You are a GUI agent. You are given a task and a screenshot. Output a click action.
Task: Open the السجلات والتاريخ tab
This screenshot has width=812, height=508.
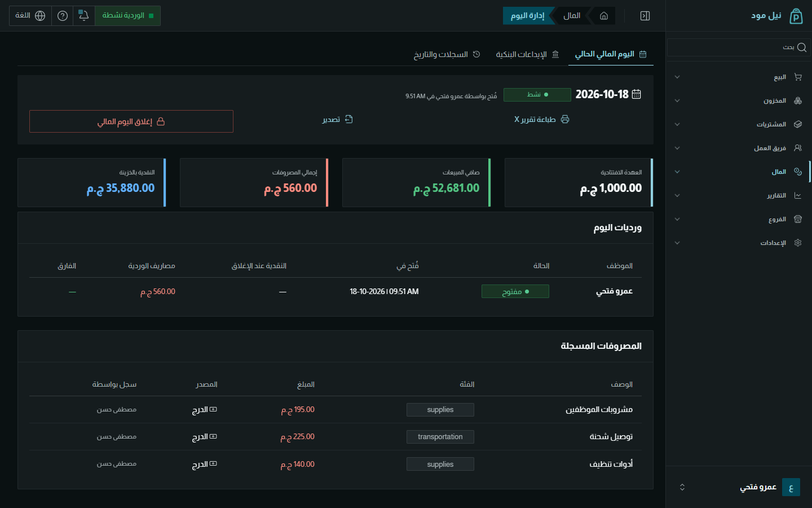447,54
